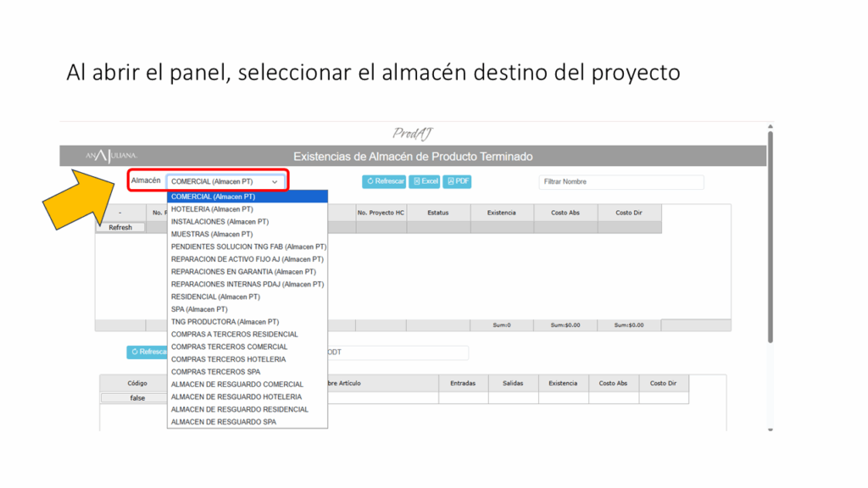The height and width of the screenshot is (488, 868).
Task: Choose RESIDENCIAL (Almacen PT) from list
Action: (215, 297)
